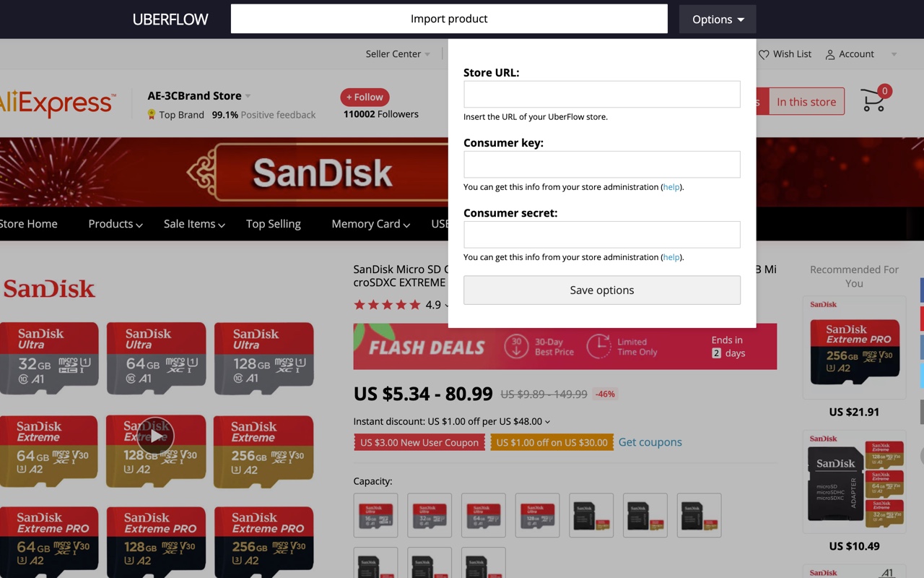Open the Top Selling tab
The image size is (924, 578).
274,224
